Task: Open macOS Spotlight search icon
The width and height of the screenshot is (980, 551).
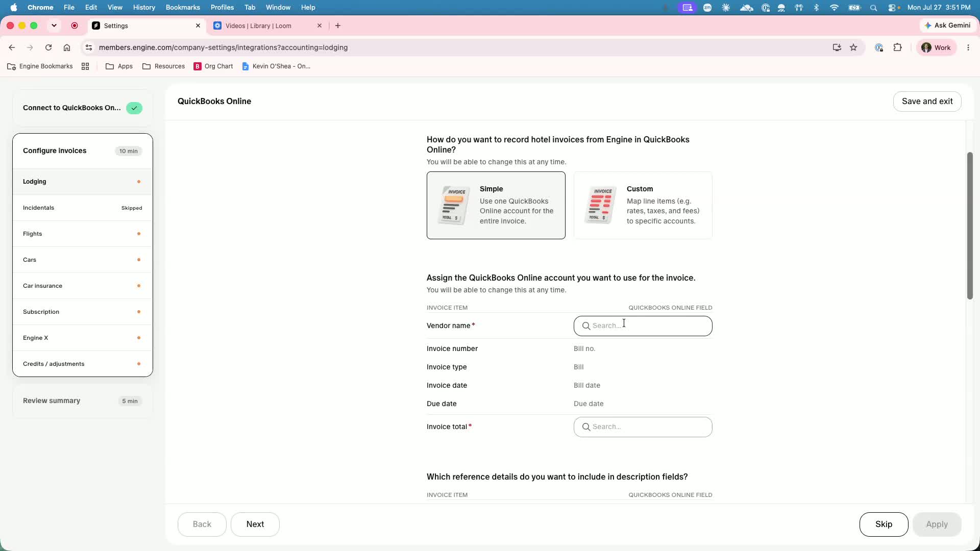Action: (x=874, y=8)
